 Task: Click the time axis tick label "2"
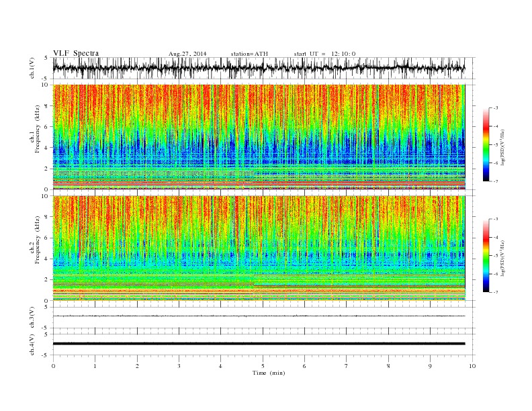137,366
